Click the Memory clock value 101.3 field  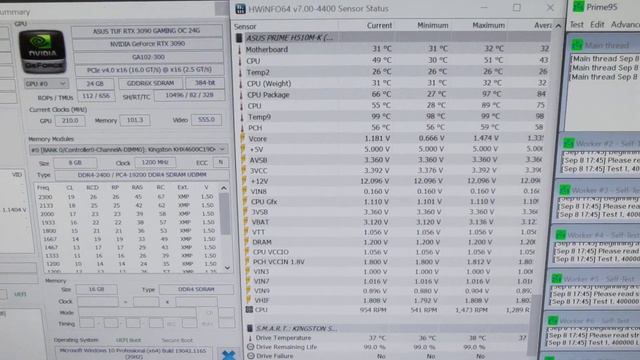(x=135, y=120)
